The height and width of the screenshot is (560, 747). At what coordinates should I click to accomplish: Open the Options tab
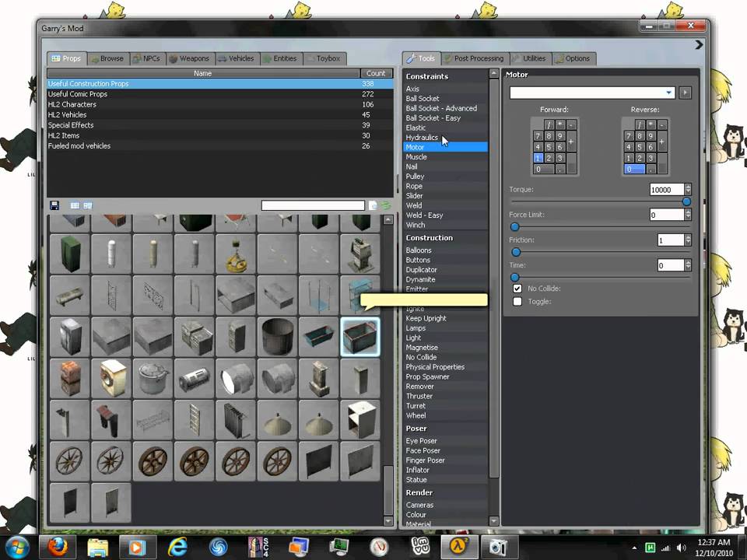(x=573, y=58)
